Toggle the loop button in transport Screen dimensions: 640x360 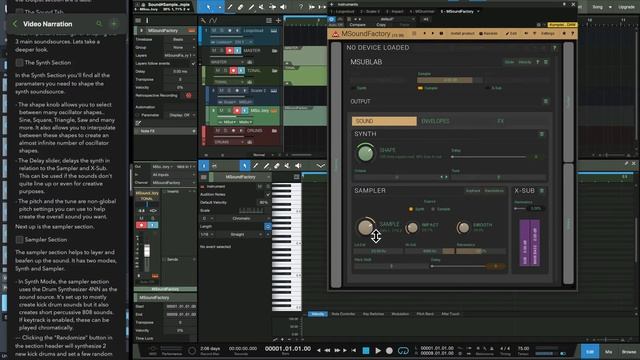pyautogui.click(x=403, y=350)
